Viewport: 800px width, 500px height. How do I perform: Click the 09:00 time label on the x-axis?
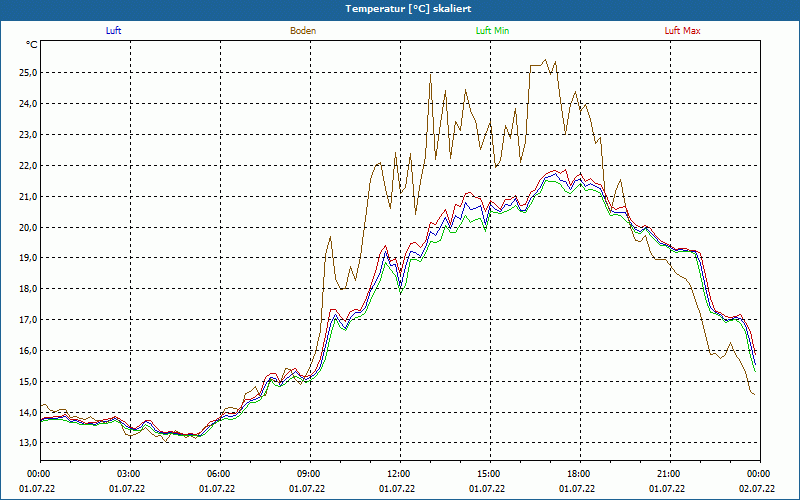pos(310,474)
